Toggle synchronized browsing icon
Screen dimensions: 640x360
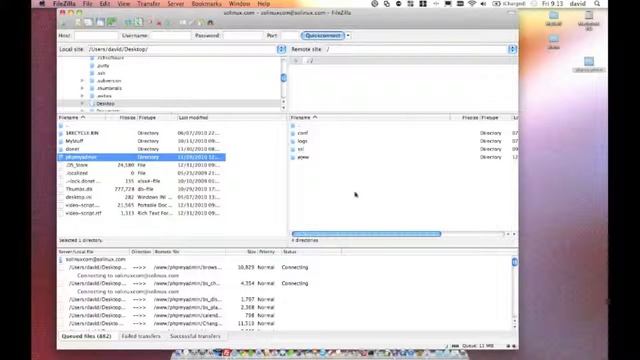coord(200,22)
